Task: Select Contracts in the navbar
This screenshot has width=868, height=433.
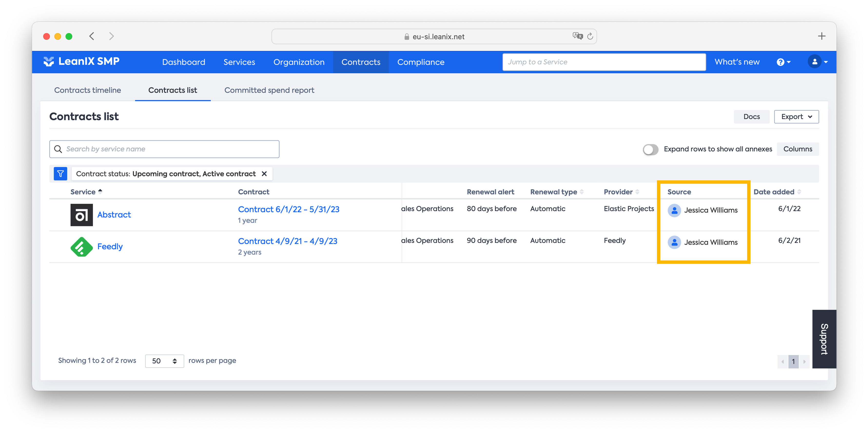Action: [361, 62]
